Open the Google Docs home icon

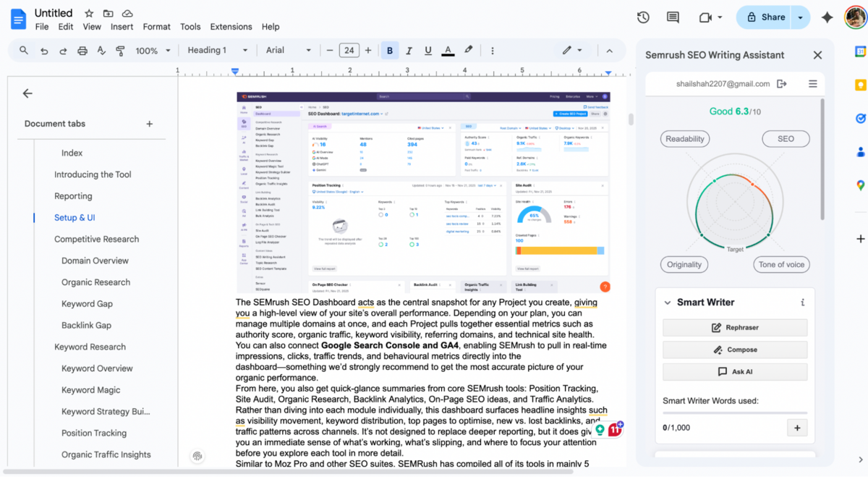19,19
